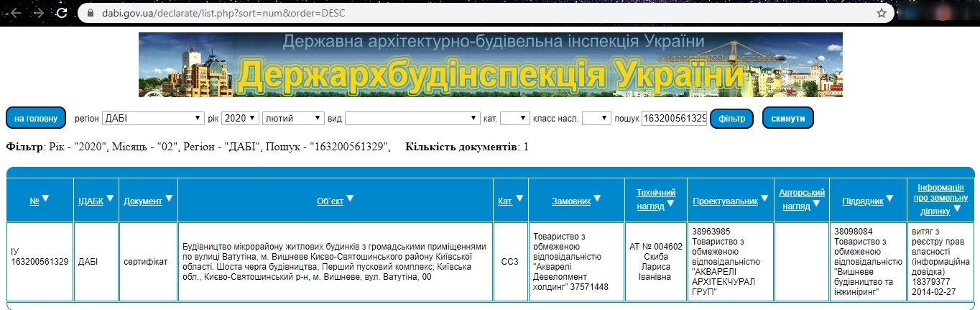Open the рік dropdown showing 2020
Viewport: 980px width, 310px height.
(240, 118)
